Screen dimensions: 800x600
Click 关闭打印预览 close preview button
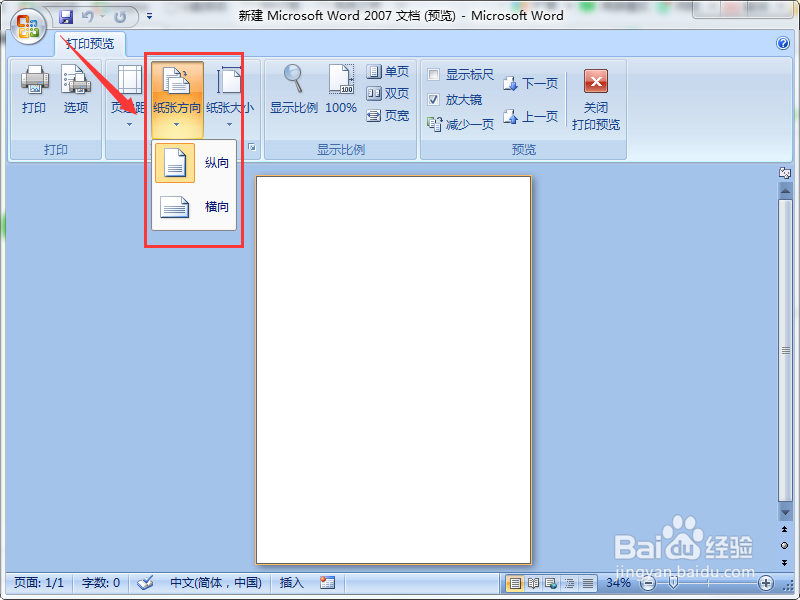pyautogui.click(x=595, y=99)
